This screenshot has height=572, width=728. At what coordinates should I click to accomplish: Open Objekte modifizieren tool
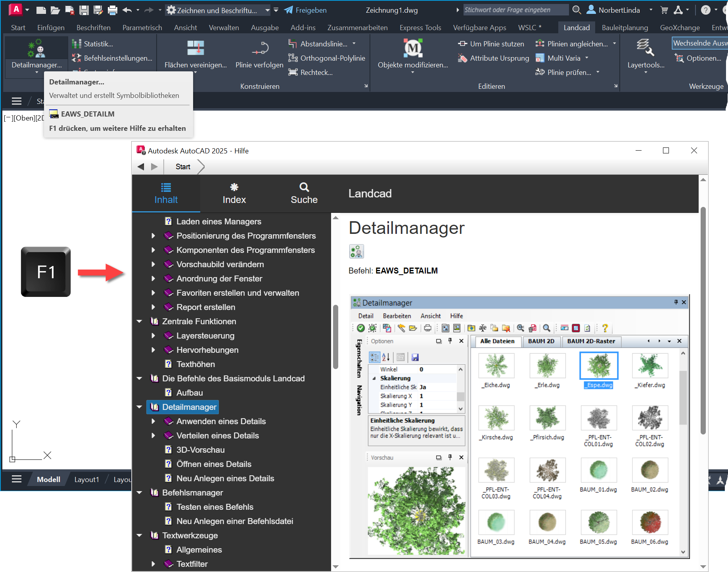[x=413, y=48]
